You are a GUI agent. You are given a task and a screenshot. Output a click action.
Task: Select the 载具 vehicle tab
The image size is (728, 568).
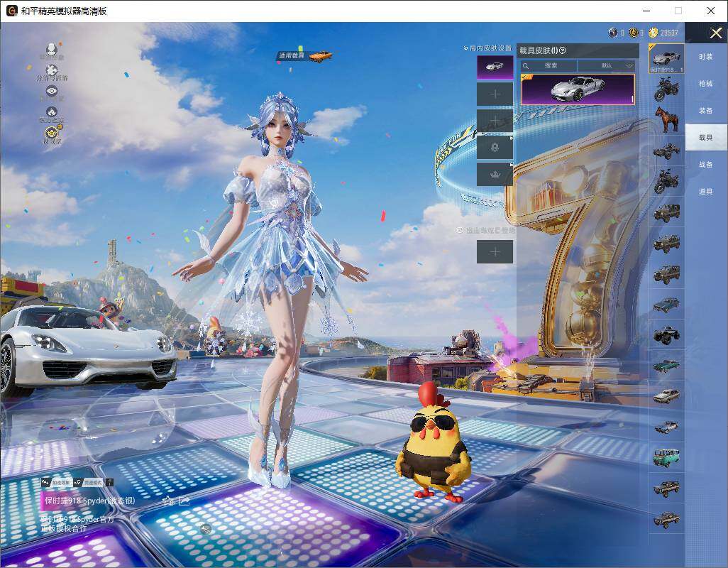(706, 138)
